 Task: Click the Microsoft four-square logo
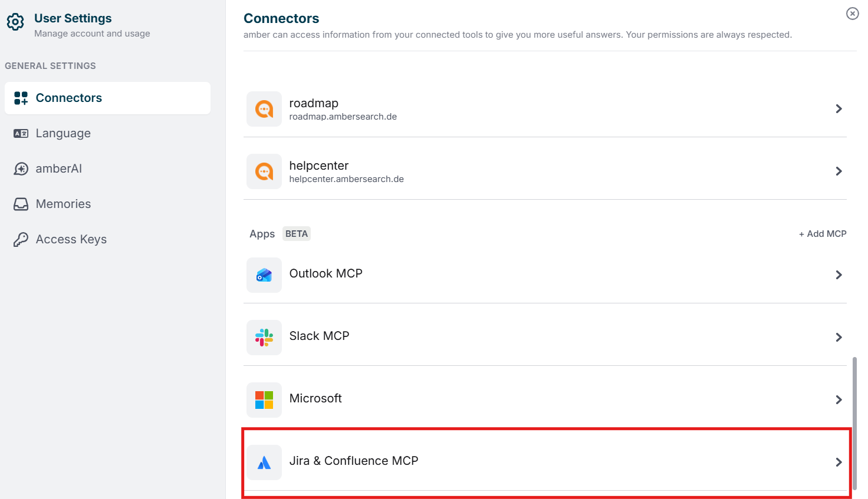(264, 400)
